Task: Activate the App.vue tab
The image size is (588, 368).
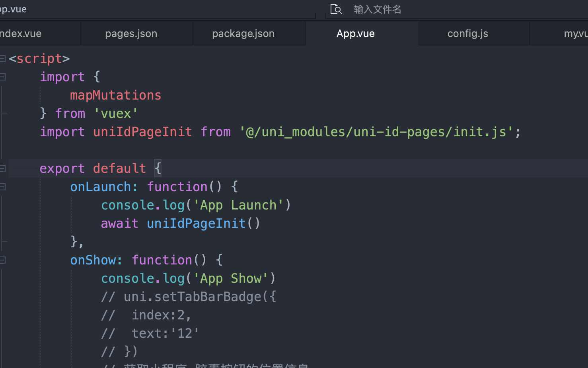Action: (x=355, y=33)
